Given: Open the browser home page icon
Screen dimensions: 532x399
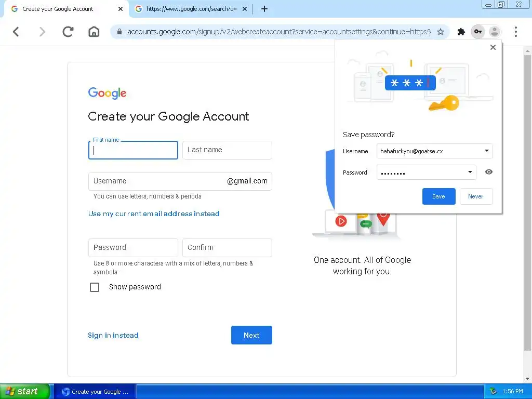Looking at the screenshot, I should 94,32.
